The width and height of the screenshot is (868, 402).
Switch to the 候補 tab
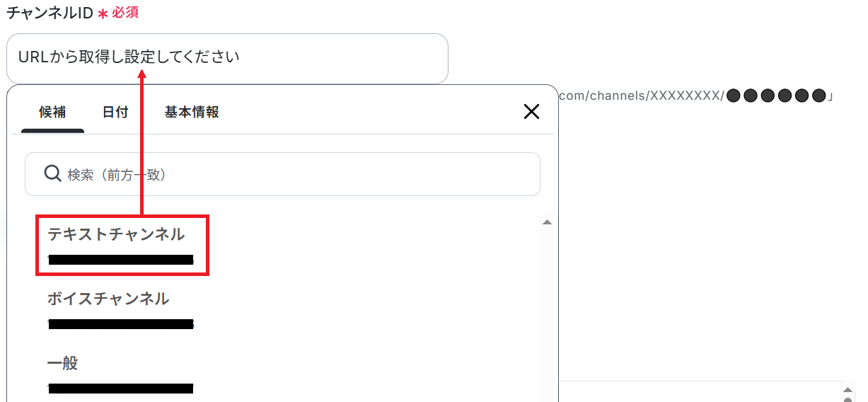[x=52, y=112]
